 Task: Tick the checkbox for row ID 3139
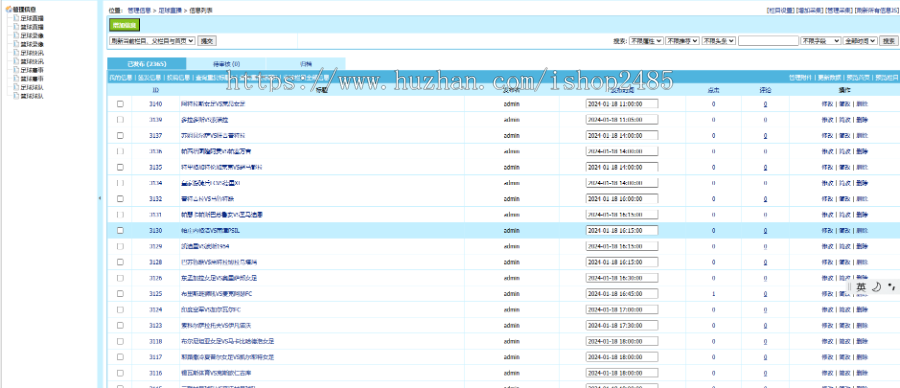point(120,120)
